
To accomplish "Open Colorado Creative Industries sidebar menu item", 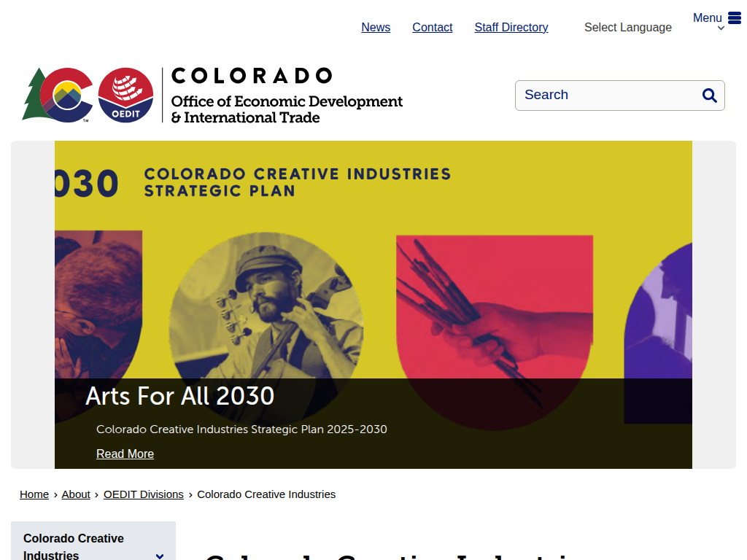I will click(74, 547).
